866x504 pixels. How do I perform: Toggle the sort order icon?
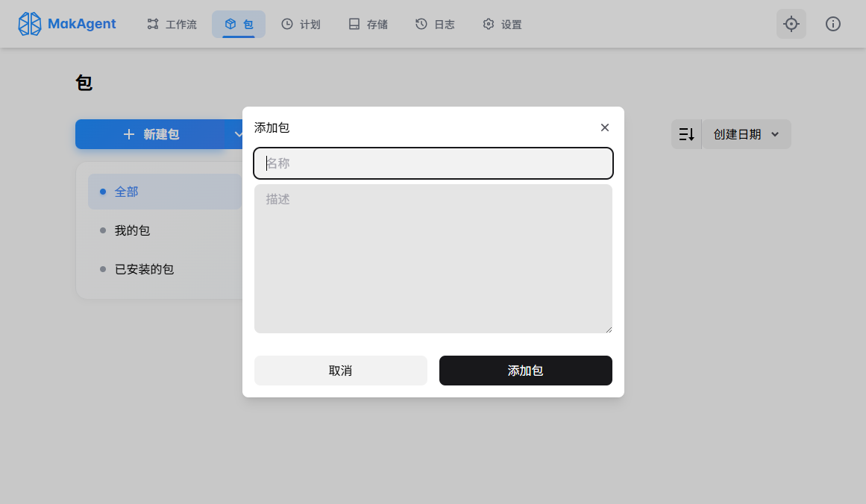[x=686, y=134]
